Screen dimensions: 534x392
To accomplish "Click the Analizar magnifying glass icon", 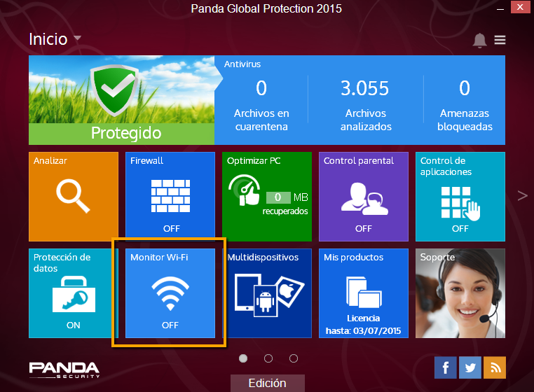I will pyautogui.click(x=73, y=196).
